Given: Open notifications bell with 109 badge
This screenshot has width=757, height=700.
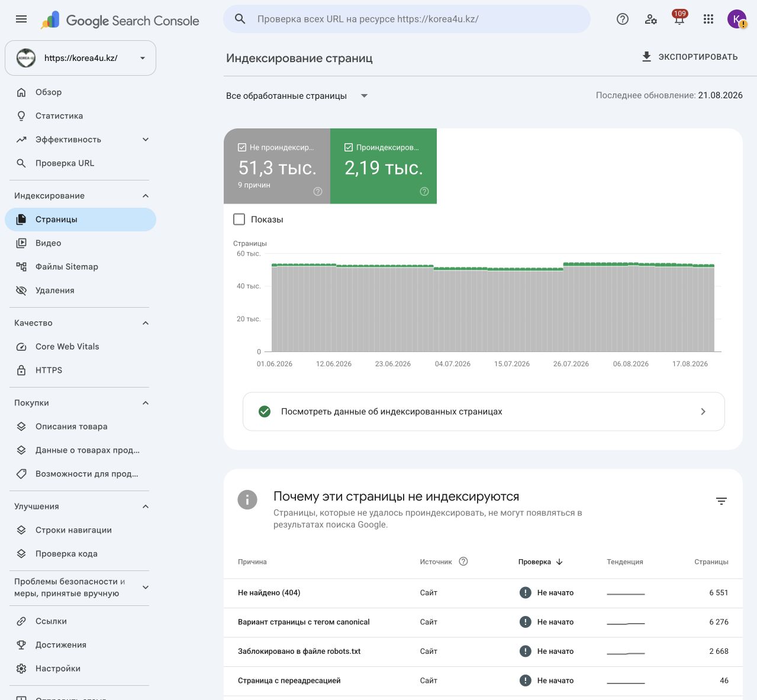Looking at the screenshot, I should (679, 19).
